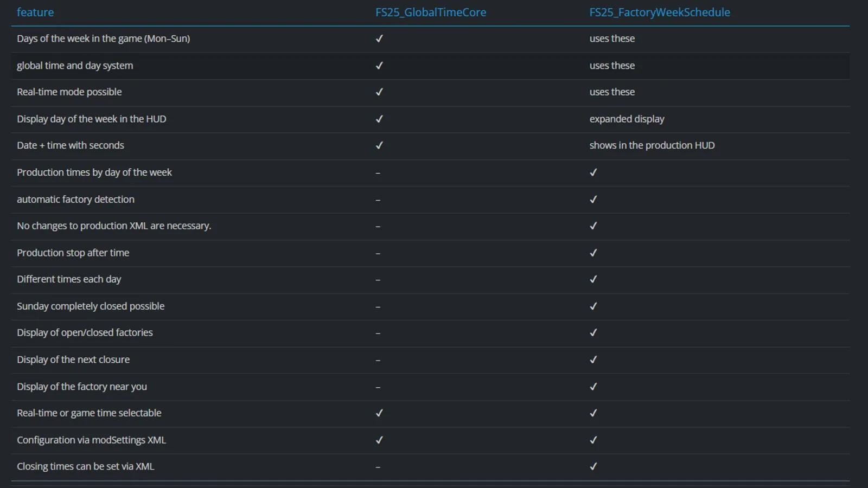
Task: Select 'expanded display' cell text
Action: pyautogui.click(x=627, y=119)
